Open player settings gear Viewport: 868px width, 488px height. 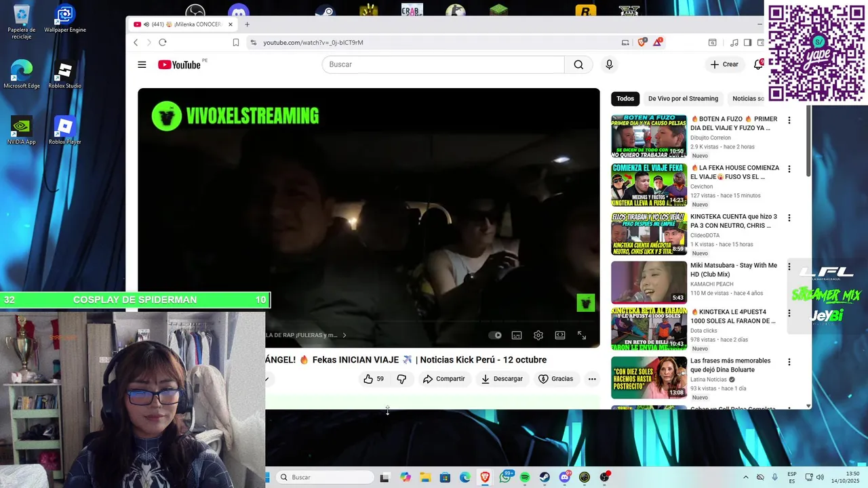pyautogui.click(x=538, y=335)
